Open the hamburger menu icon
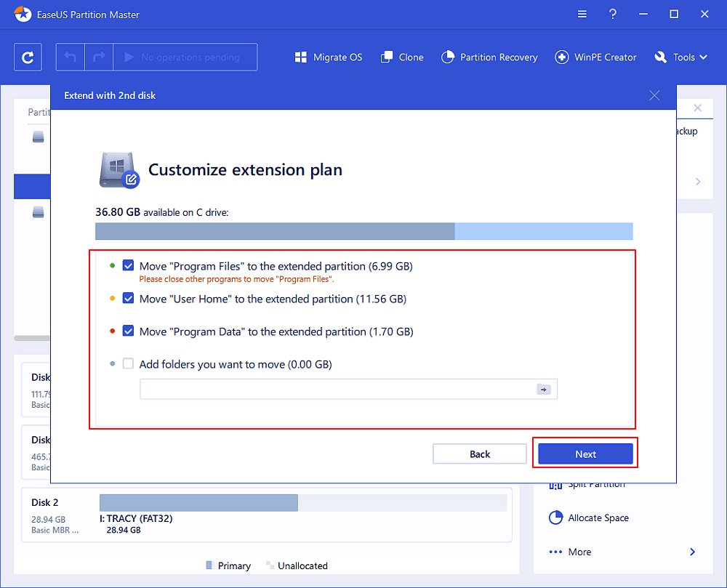727x588 pixels. tap(582, 15)
